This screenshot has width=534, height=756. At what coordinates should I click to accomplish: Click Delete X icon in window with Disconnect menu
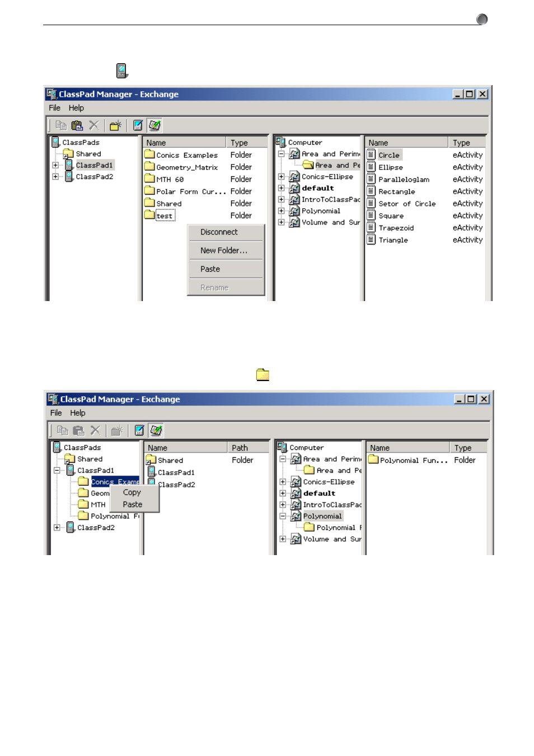point(94,125)
